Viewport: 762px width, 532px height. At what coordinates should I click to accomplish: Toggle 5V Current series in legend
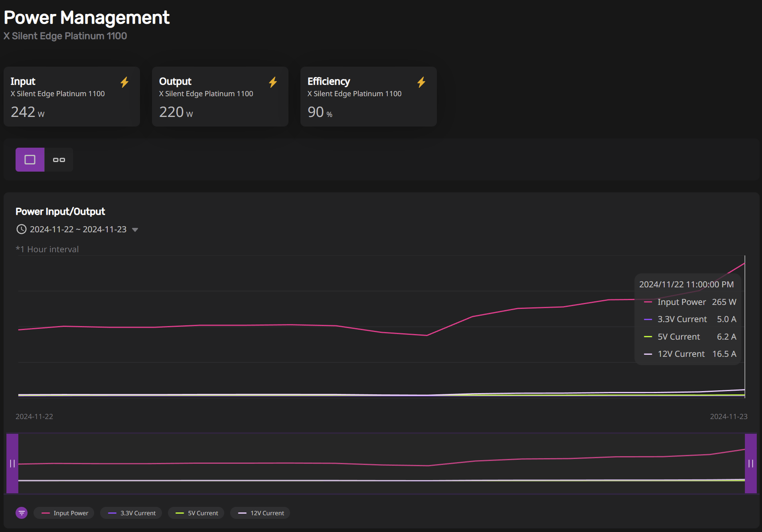(196, 513)
